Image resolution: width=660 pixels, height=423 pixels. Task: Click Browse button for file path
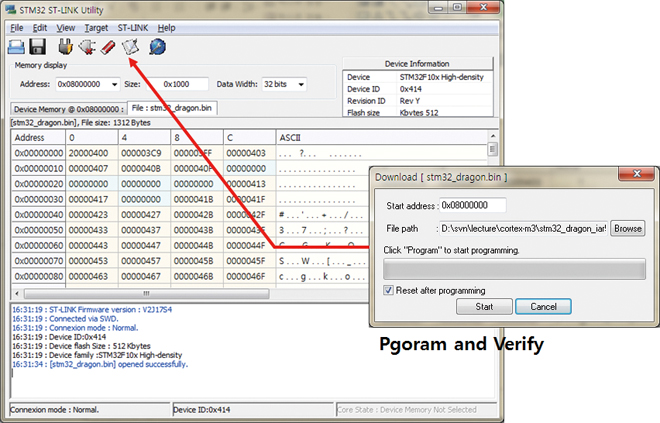coord(628,229)
